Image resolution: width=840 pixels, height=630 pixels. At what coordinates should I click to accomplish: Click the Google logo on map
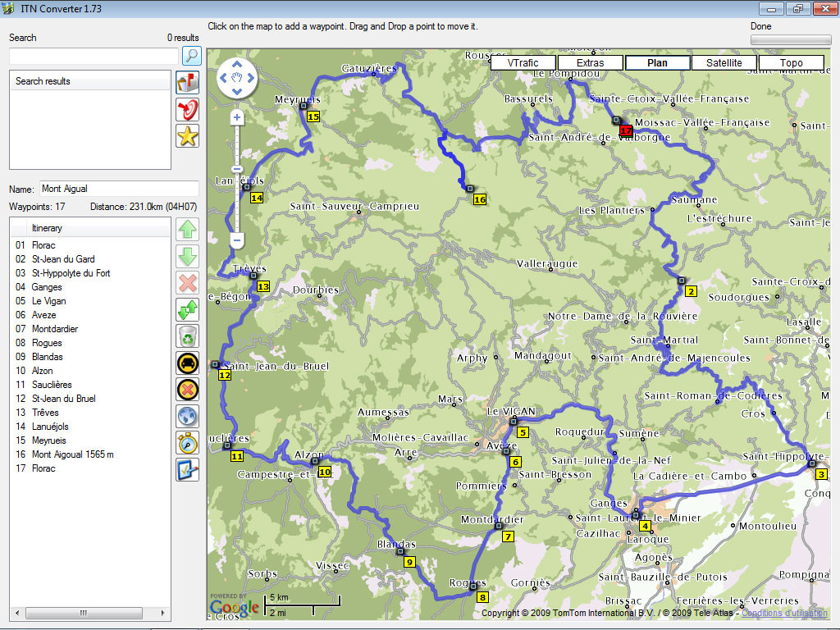(235, 607)
